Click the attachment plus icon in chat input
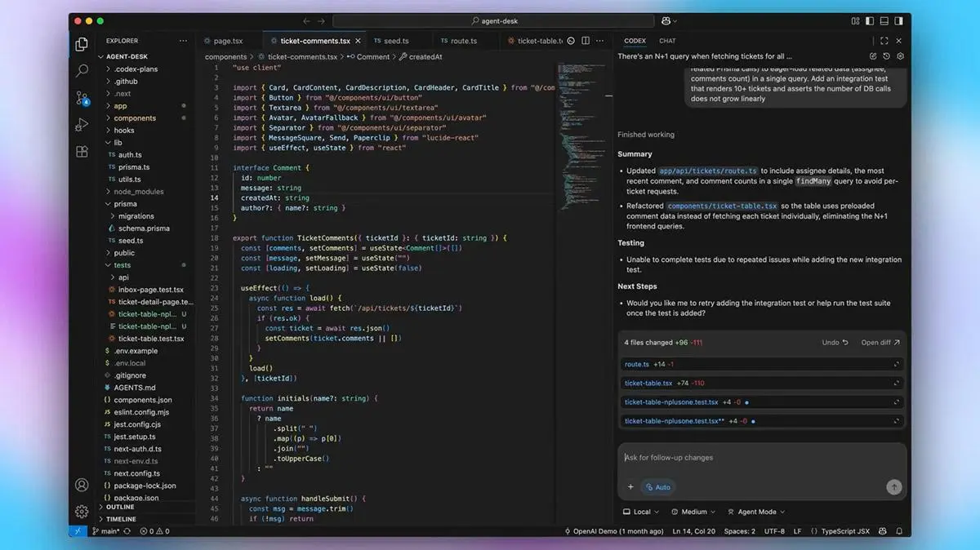Viewport: 980px width, 550px height. (630, 486)
